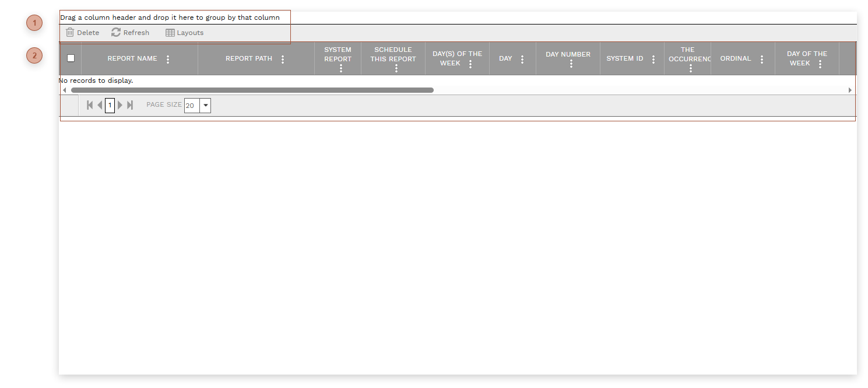Go to the last page using pagination

129,105
